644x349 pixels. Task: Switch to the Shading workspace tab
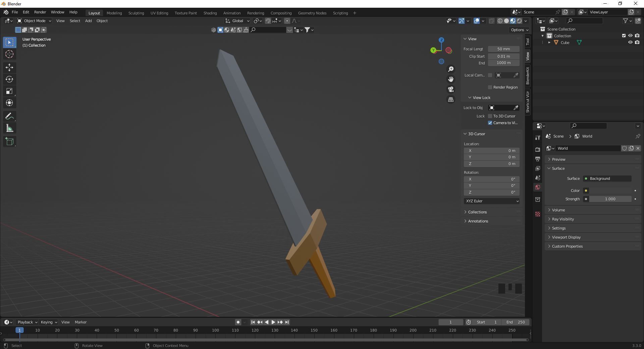(210, 13)
